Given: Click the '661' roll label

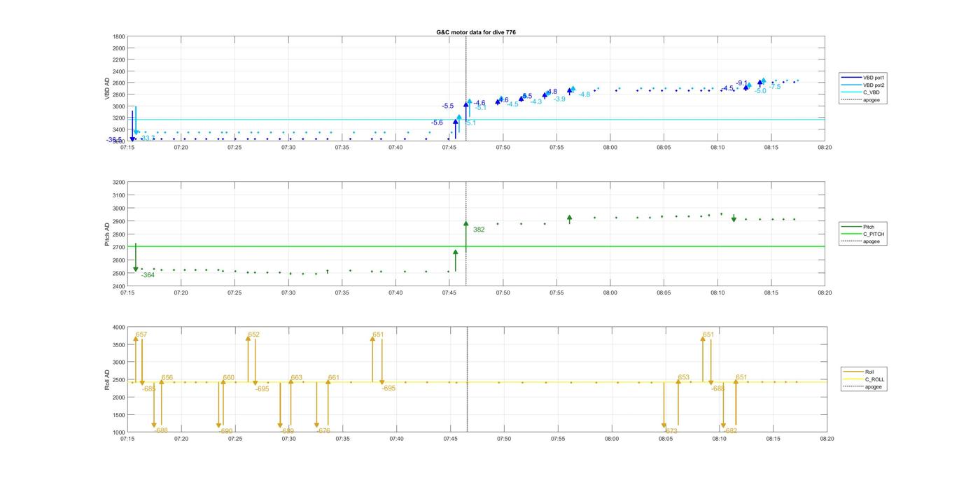Looking at the screenshot, I should click(x=334, y=378).
